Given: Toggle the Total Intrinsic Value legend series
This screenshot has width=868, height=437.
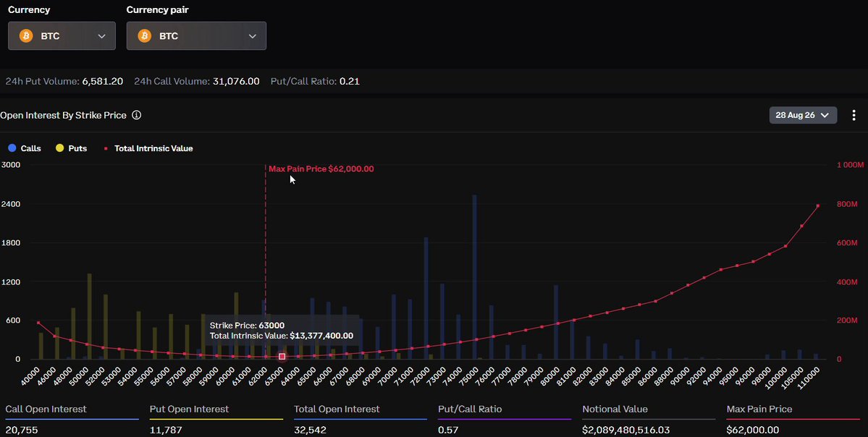Looking at the screenshot, I should click(x=148, y=148).
